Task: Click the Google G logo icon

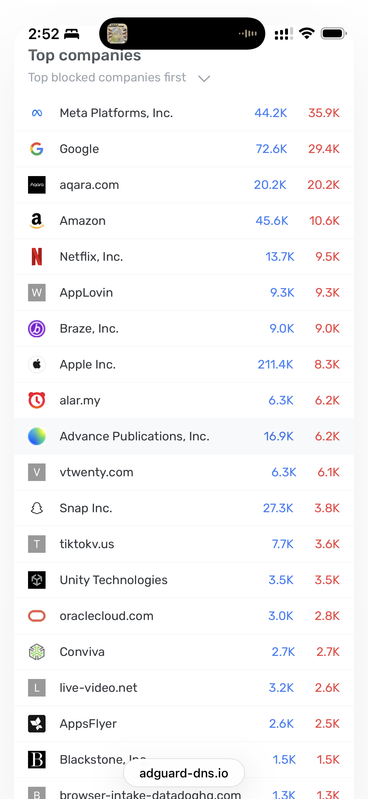Action: point(37,149)
